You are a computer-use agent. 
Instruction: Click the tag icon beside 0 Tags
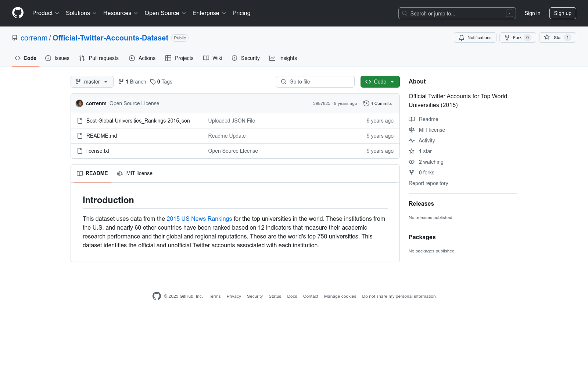tap(153, 82)
